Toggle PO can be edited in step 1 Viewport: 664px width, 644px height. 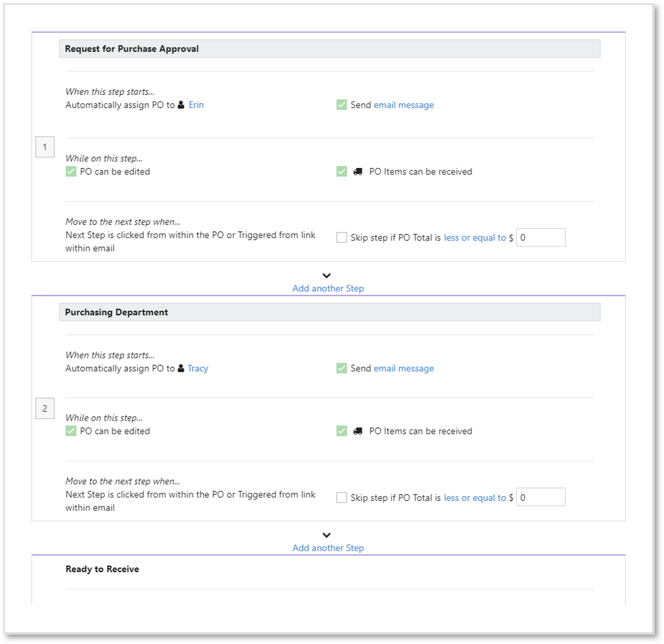coord(71,172)
